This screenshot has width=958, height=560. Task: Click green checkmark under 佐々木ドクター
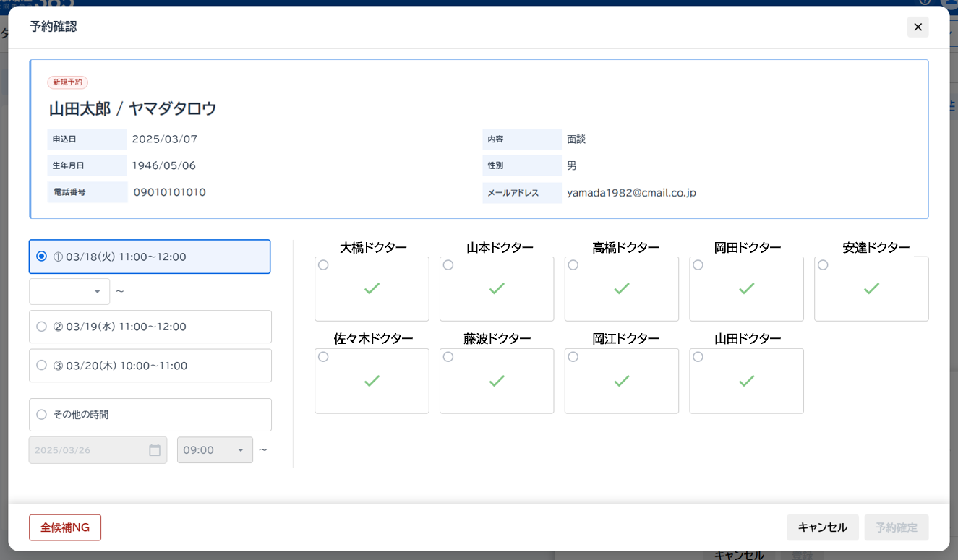point(372,381)
